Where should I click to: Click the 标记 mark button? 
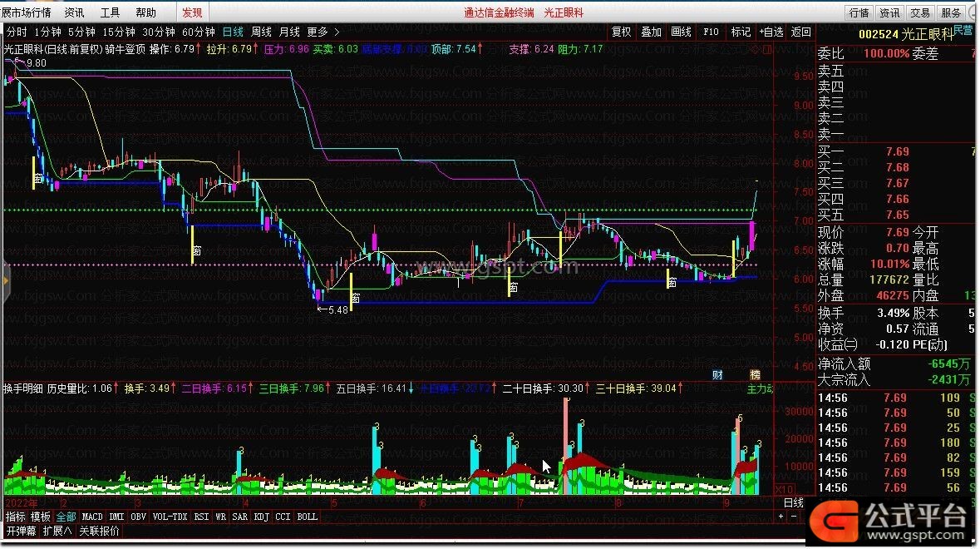pyautogui.click(x=741, y=32)
